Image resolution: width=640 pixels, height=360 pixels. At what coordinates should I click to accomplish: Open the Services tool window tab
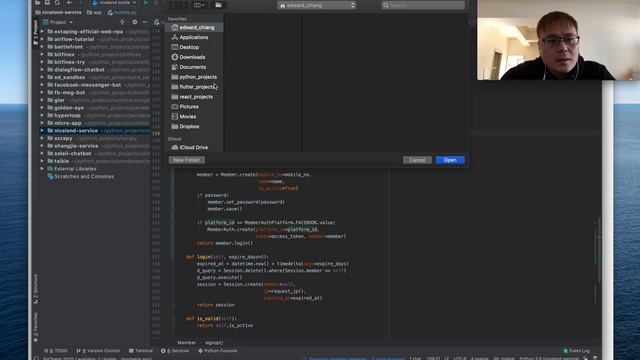(175, 351)
